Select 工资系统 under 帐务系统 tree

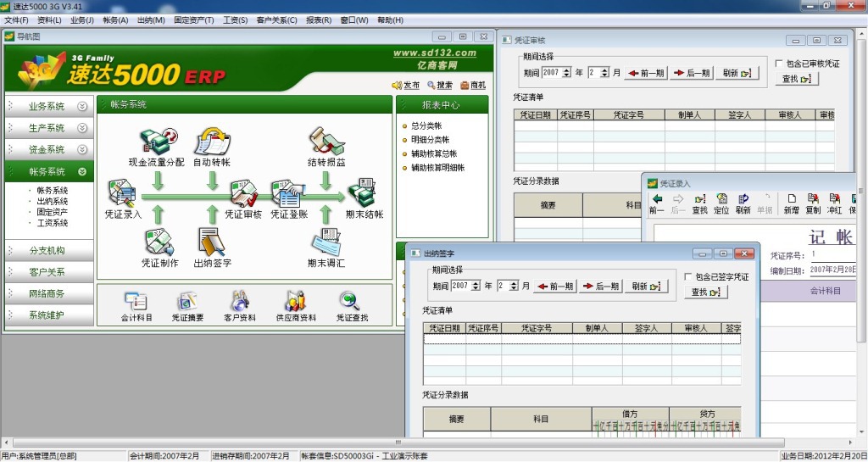point(52,223)
